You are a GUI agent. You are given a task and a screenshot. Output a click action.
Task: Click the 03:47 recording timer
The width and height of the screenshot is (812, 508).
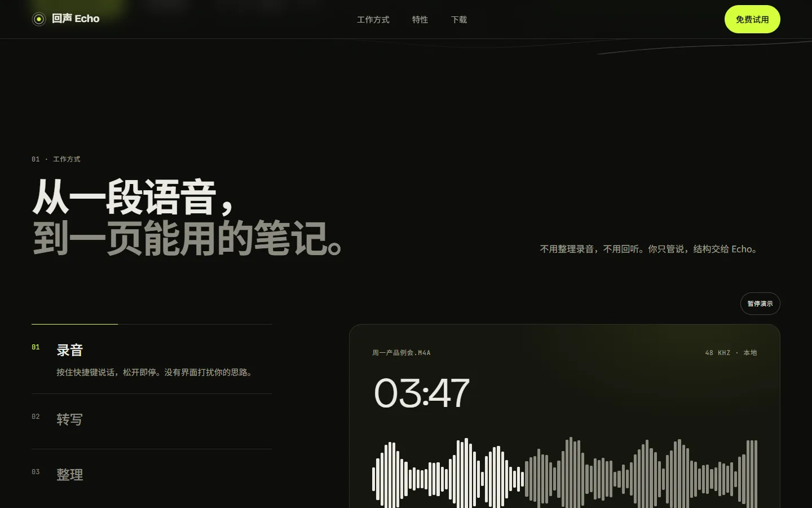[422, 393]
